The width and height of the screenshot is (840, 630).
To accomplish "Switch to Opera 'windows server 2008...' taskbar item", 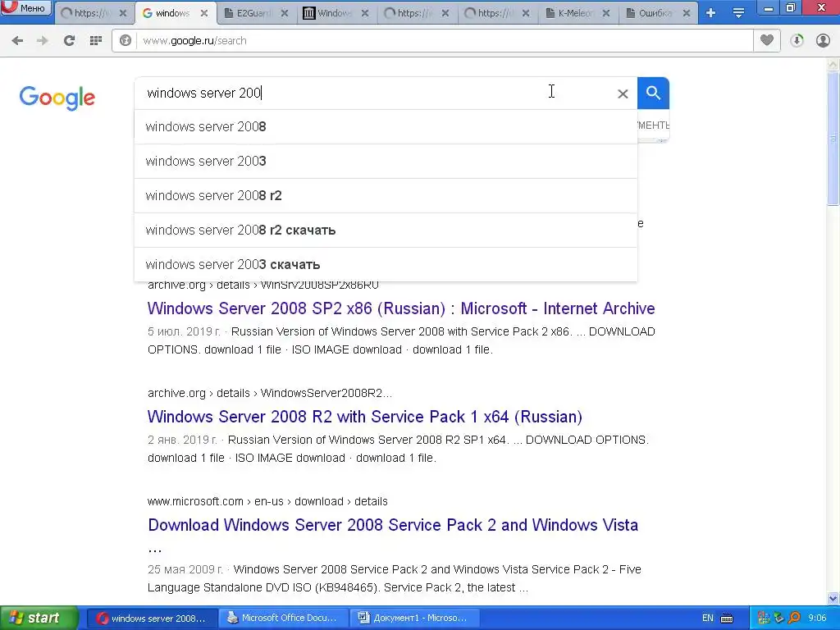I will coord(152,619).
